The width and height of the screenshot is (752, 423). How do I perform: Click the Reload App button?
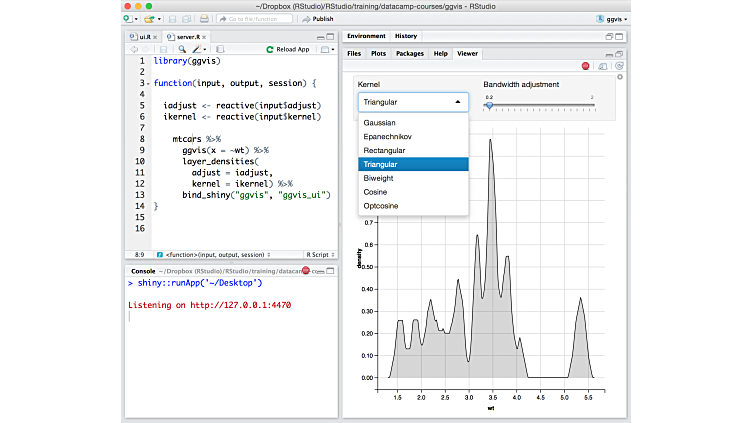tap(288, 49)
